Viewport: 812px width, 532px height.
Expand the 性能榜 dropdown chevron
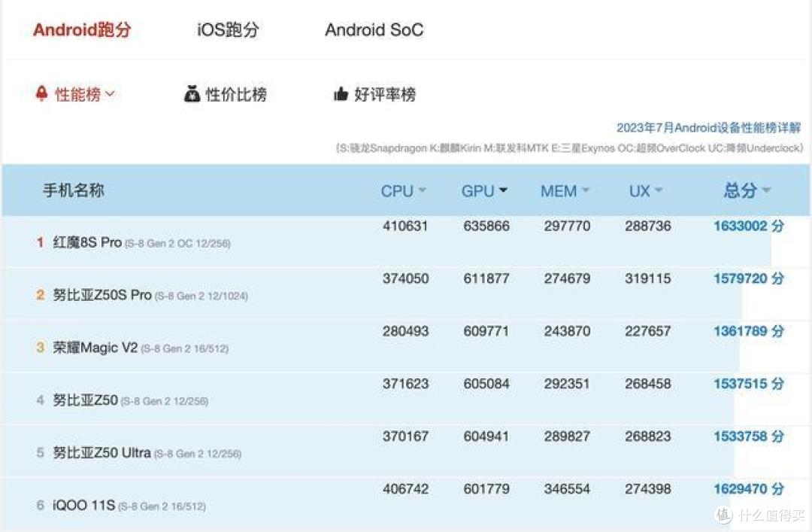click(110, 94)
